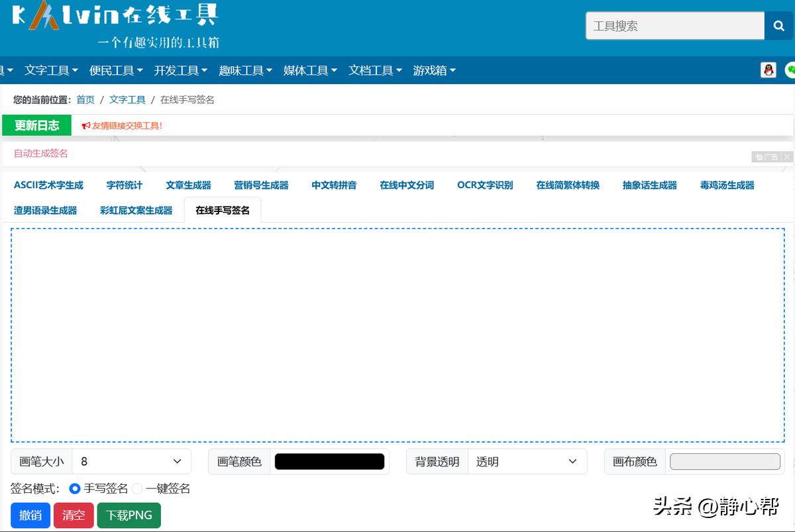Image resolution: width=795 pixels, height=532 pixels.
Task: Click the 下载PNG download button
Action: [129, 515]
